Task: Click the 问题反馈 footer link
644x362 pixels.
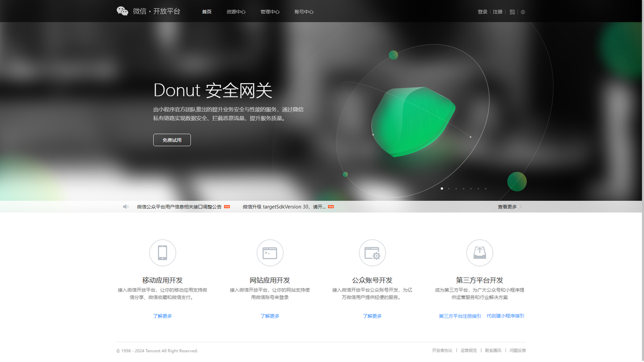Action: click(517, 350)
